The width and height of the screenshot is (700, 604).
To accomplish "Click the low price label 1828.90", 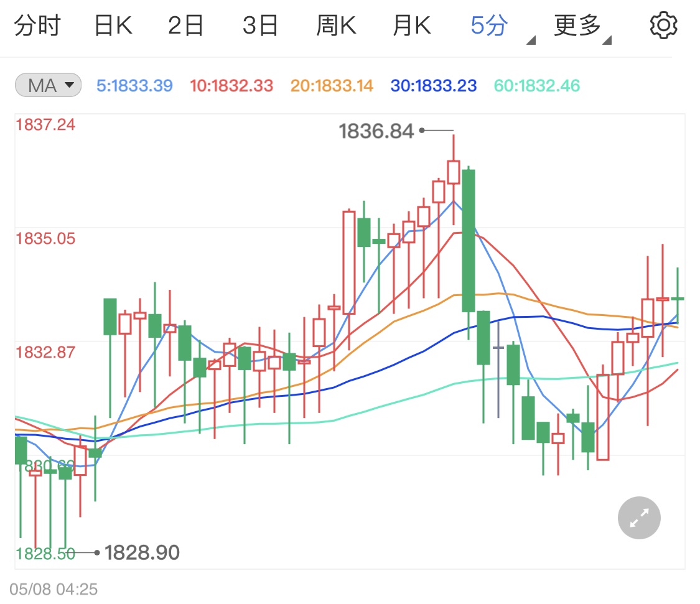I will tap(142, 552).
